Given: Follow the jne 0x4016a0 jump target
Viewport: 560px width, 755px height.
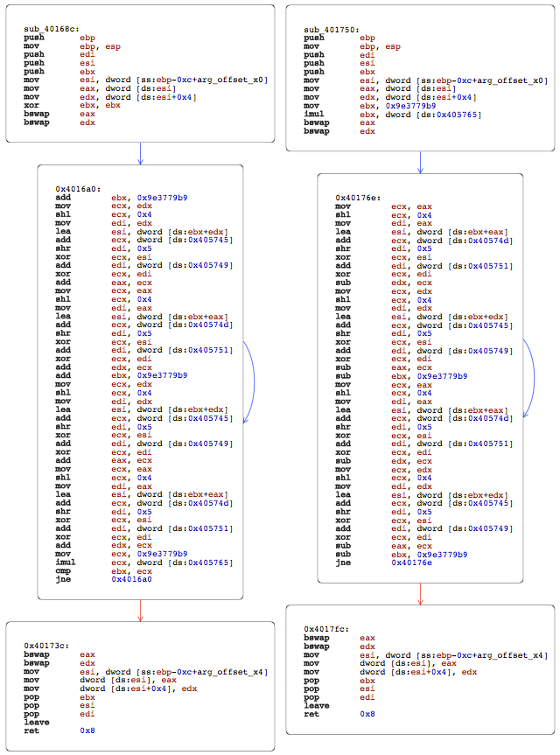Looking at the screenshot, I should pos(131,579).
